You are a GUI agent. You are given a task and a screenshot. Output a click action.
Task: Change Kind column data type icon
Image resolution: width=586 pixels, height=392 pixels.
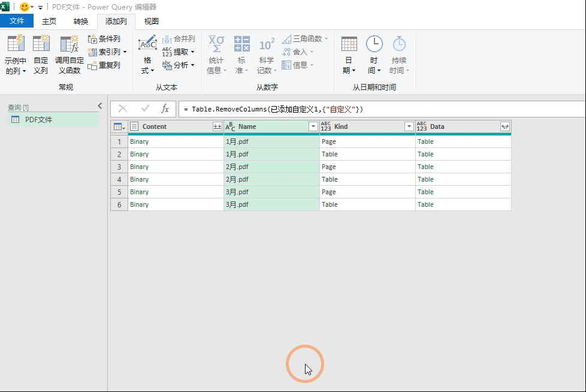coord(326,126)
